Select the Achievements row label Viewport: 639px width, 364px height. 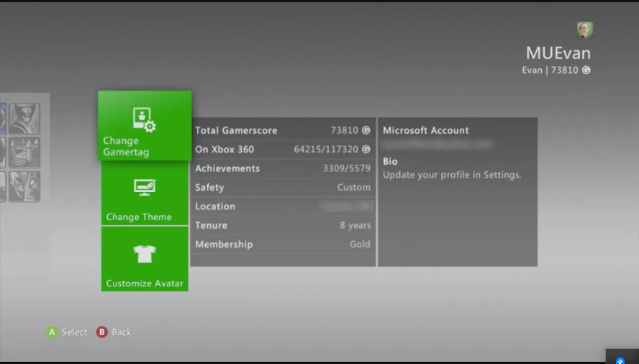(x=227, y=168)
